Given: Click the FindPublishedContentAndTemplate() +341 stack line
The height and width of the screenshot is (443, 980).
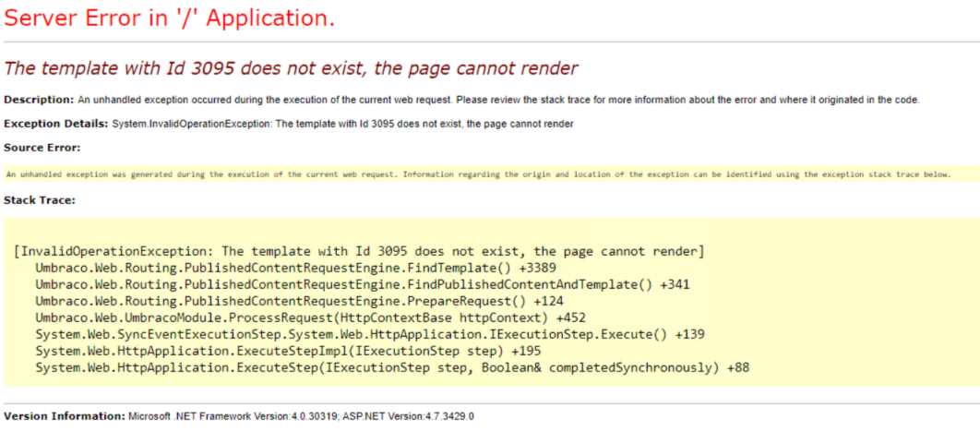Looking at the screenshot, I should pos(362,284).
